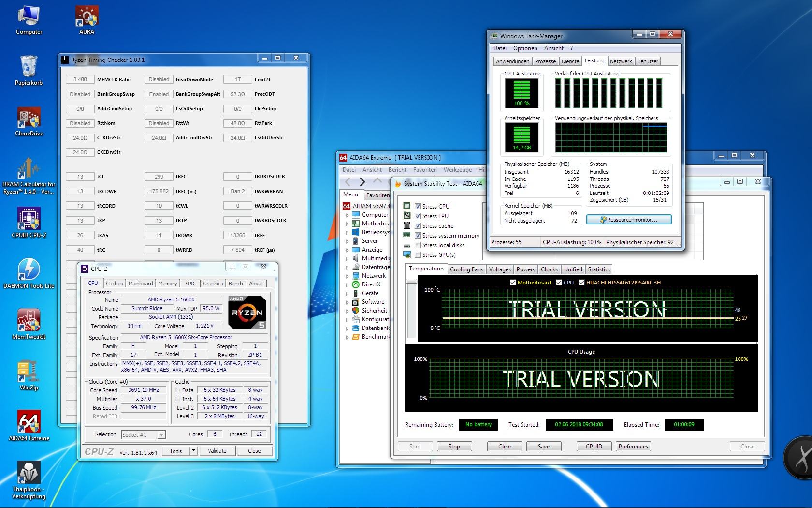
Task: Expand the Server tree node
Action: (x=347, y=241)
